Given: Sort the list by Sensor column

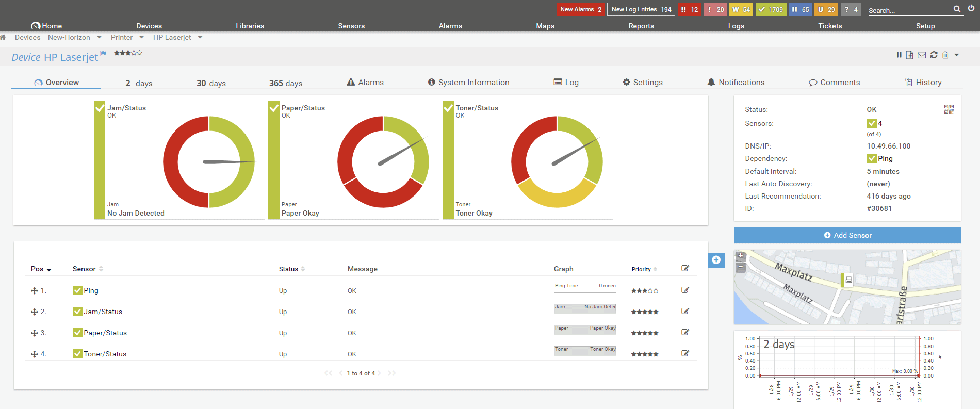Looking at the screenshot, I should click(88, 269).
